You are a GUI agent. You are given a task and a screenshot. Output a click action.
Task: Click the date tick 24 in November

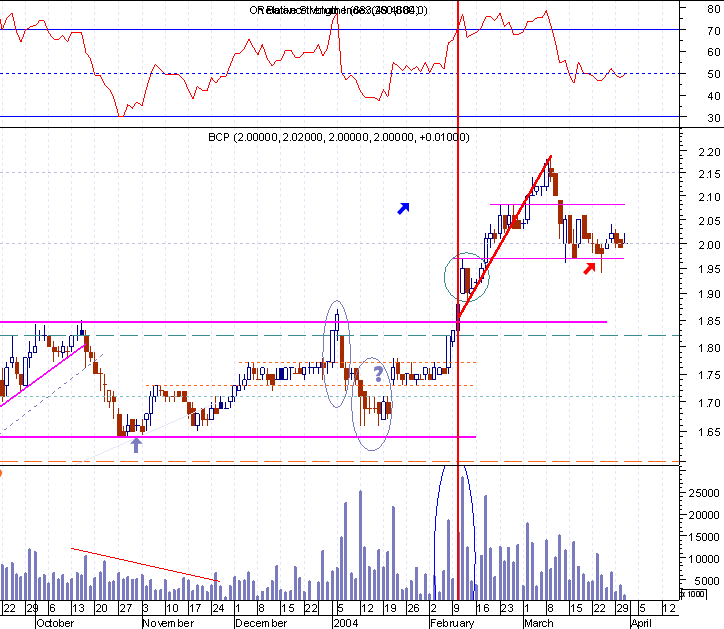pos(218,608)
